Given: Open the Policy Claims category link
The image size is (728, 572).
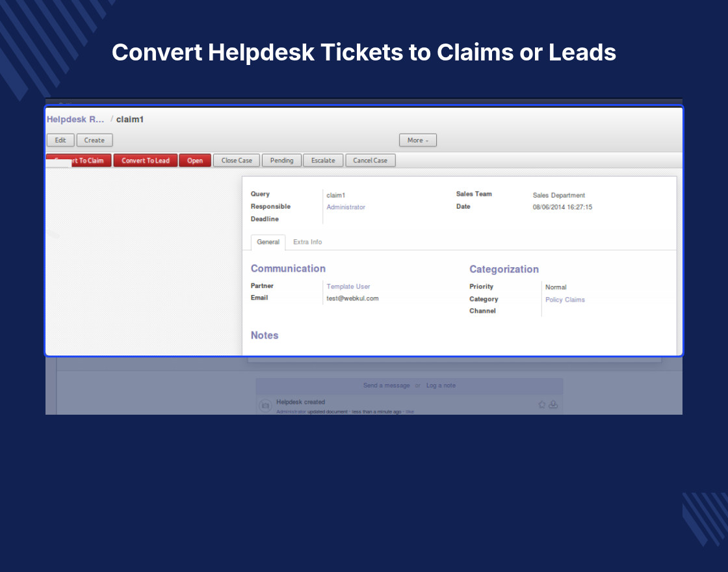Looking at the screenshot, I should click(x=565, y=300).
